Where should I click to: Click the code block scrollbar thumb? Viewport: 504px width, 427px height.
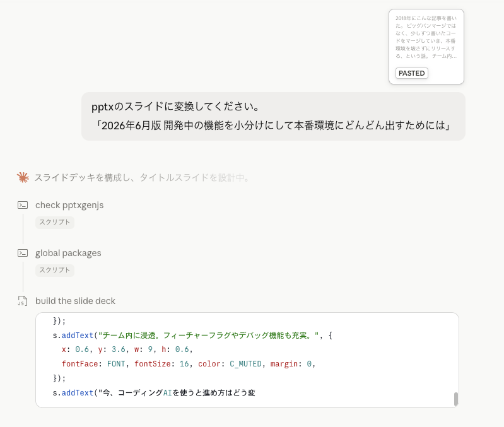point(456,399)
